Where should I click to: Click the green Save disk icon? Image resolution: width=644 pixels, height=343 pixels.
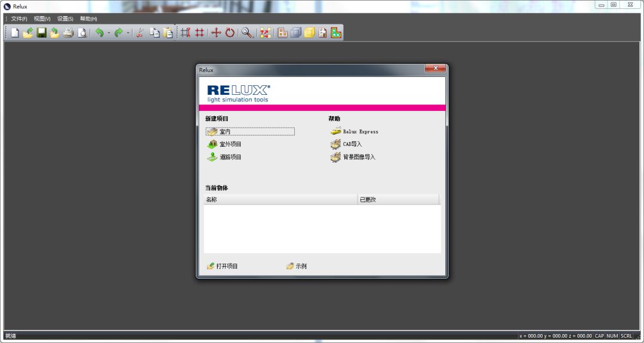click(42, 33)
